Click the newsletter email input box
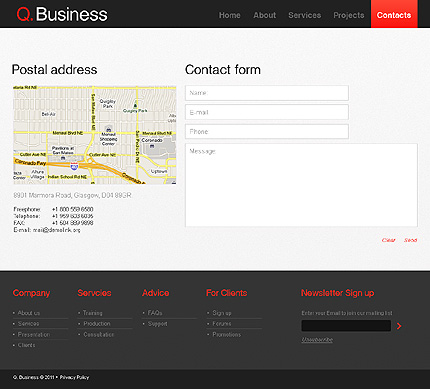This screenshot has width=430, height=389. 346,326
